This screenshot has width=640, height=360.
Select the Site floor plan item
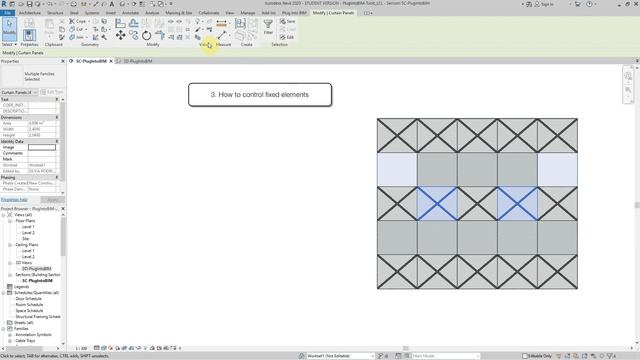click(x=25, y=239)
